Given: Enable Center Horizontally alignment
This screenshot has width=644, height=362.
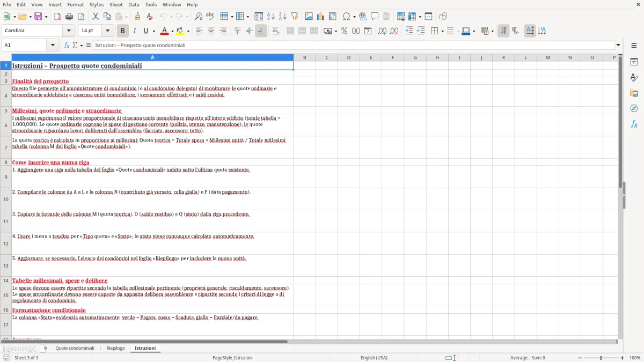Looking at the screenshot, I should pyautogui.click(x=211, y=31).
